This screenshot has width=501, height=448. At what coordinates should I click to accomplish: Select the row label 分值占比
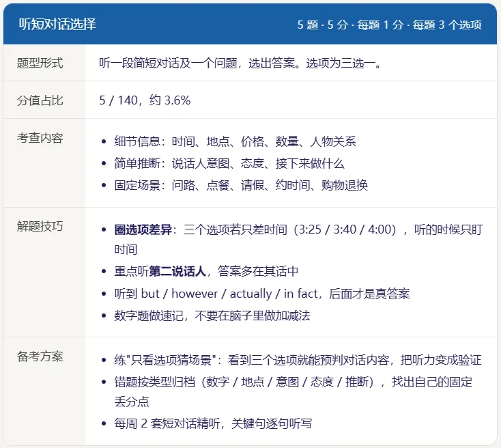[40, 100]
